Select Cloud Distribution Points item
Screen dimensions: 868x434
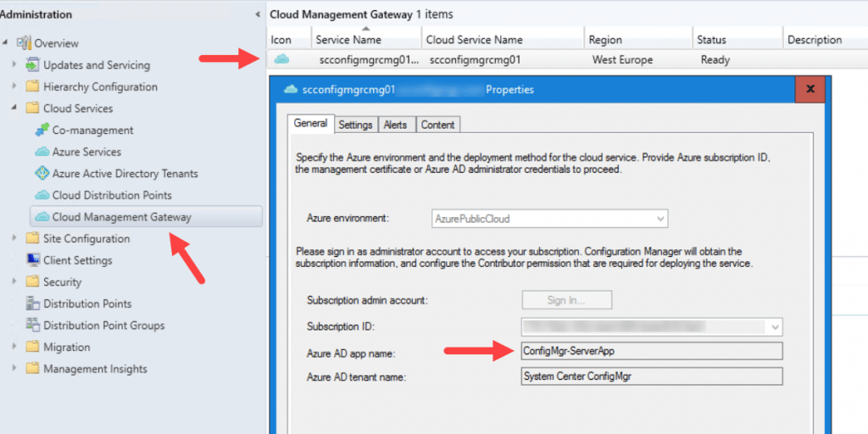click(112, 195)
